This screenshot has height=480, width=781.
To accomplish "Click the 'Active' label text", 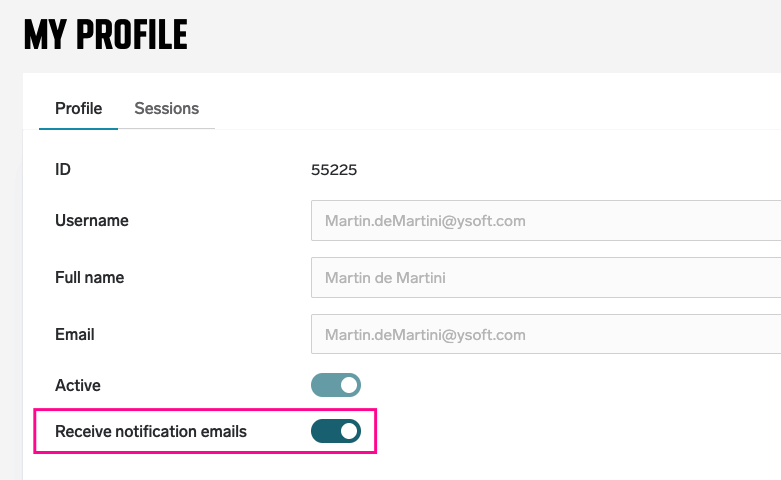I will click(77, 385).
